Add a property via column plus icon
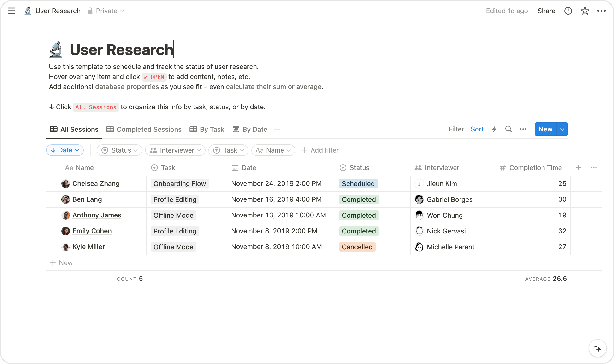The image size is (614, 364). (579, 168)
